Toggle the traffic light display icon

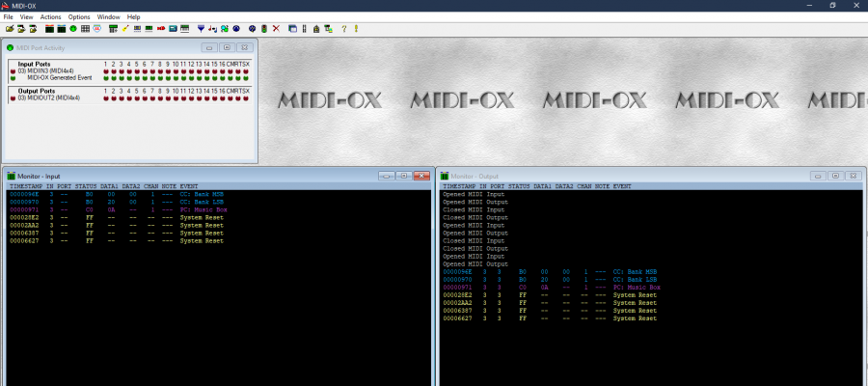(x=264, y=28)
